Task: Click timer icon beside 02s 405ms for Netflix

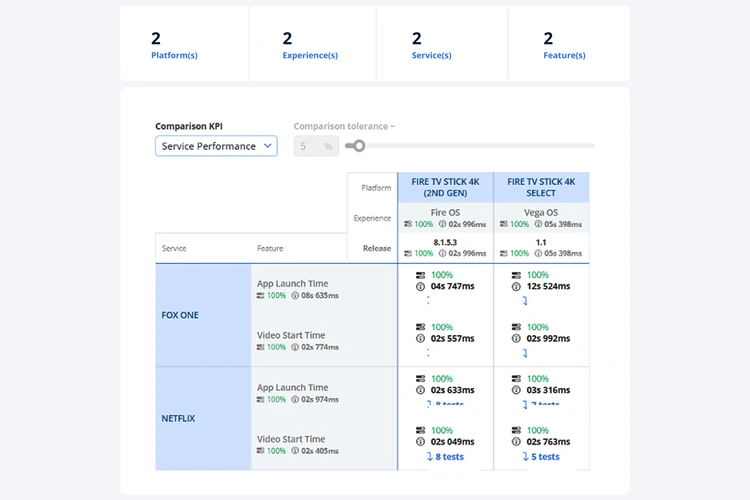Action: pos(295,452)
